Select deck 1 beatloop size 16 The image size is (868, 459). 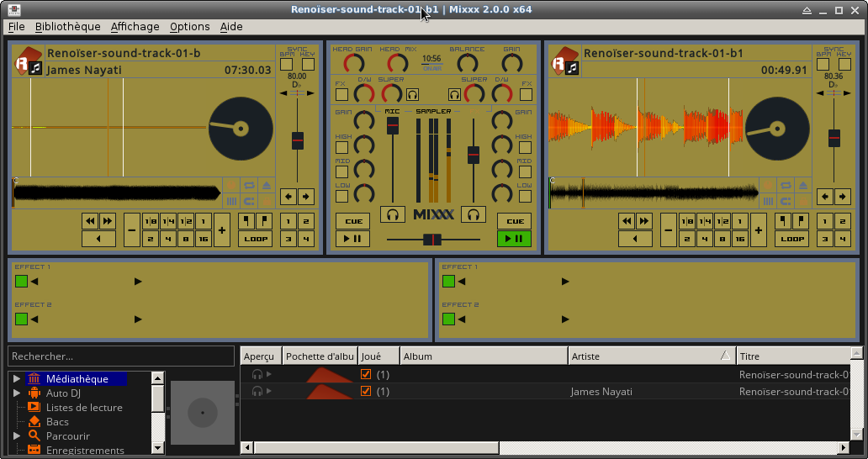coord(204,239)
